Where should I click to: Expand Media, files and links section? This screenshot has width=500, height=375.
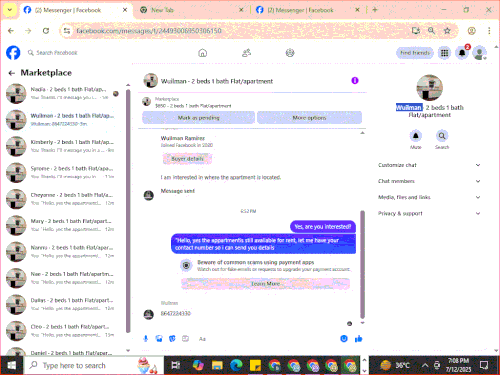(429, 197)
